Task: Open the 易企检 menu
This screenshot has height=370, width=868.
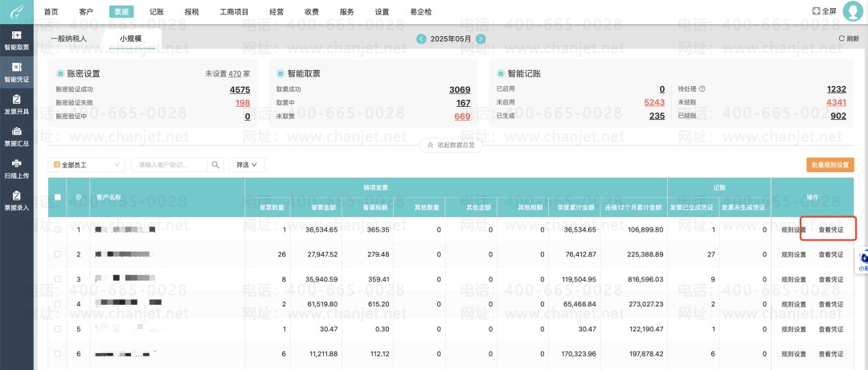Action: point(420,11)
